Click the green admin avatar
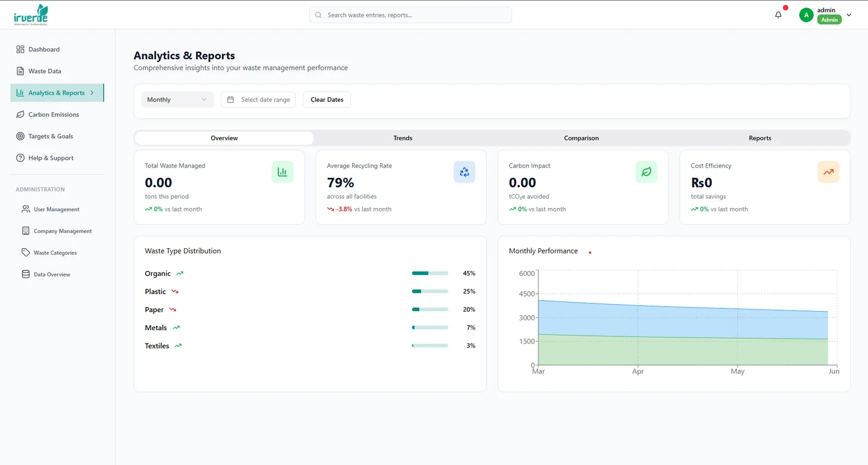This screenshot has height=465, width=868. pos(806,15)
